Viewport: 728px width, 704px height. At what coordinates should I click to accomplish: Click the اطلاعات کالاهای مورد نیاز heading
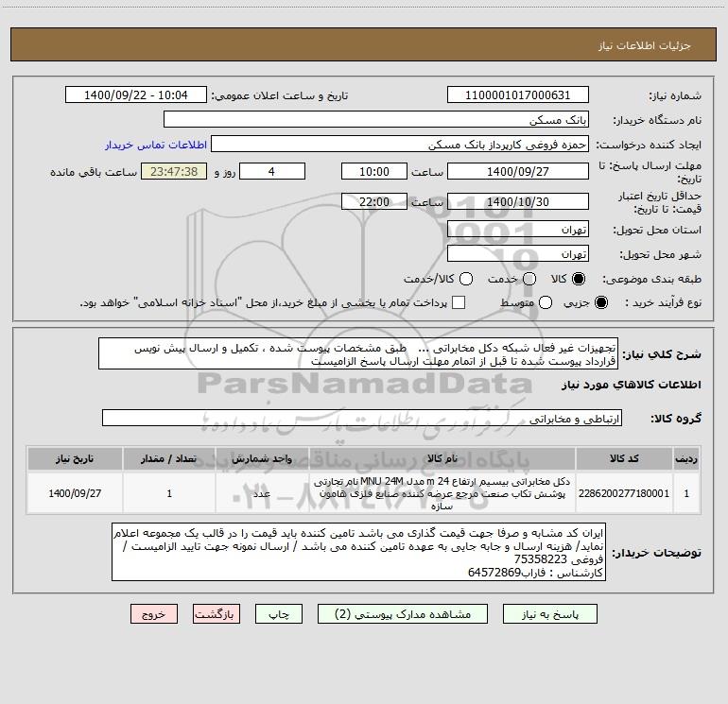pyautogui.click(x=631, y=385)
